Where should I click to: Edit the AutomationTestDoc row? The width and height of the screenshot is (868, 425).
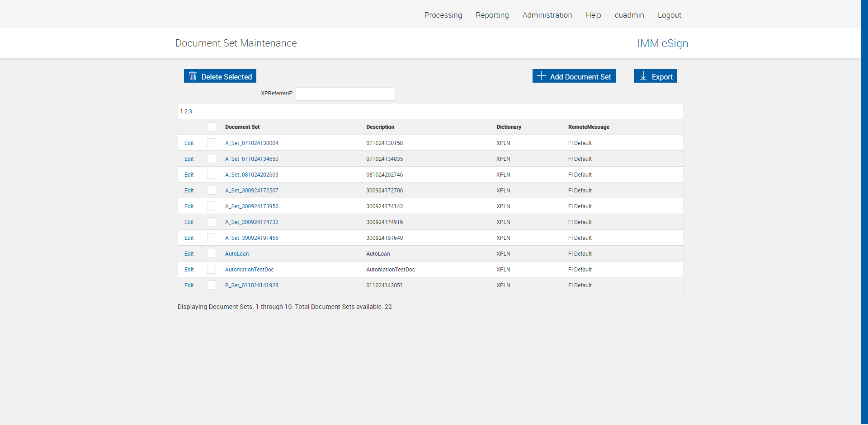189,270
